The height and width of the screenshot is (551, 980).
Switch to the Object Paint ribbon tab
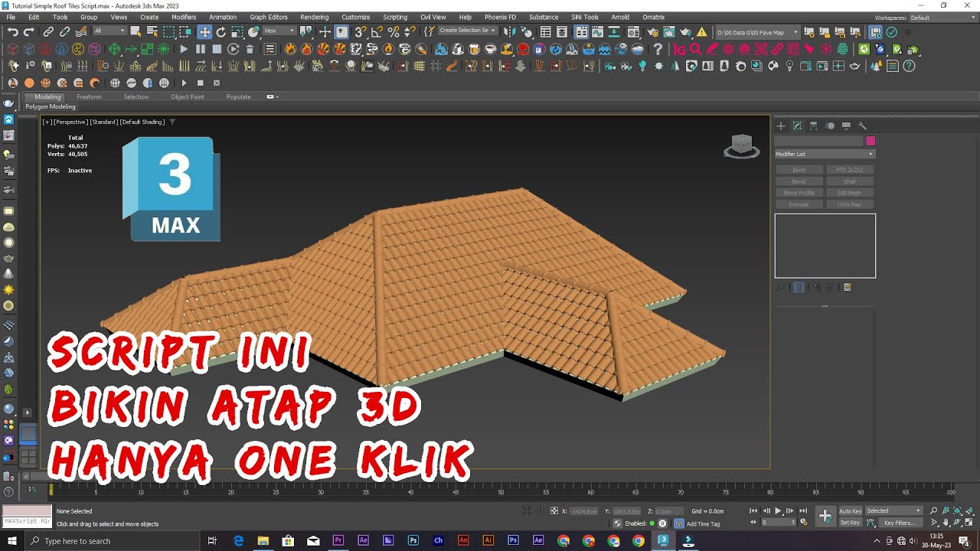tap(188, 97)
